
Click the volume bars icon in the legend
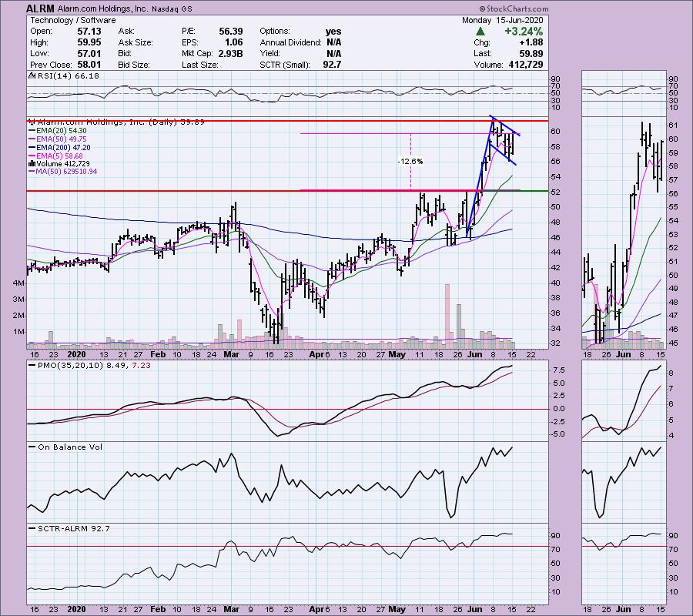pos(32,164)
